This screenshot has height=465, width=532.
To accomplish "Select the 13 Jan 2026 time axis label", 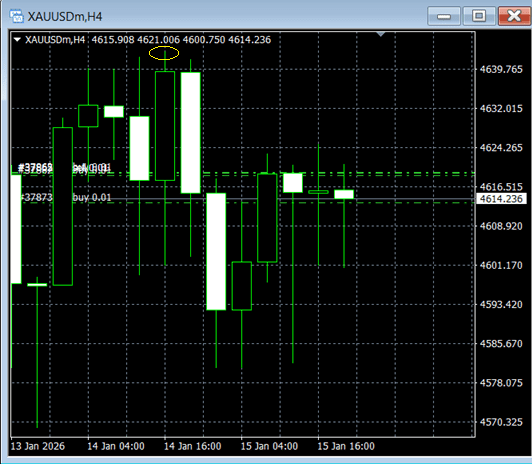I will point(37,446).
